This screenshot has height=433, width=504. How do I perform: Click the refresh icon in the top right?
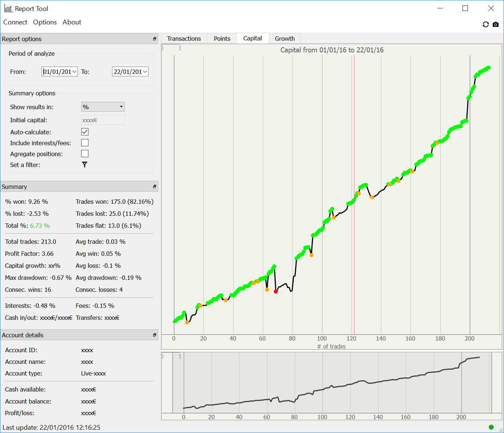[x=485, y=24]
